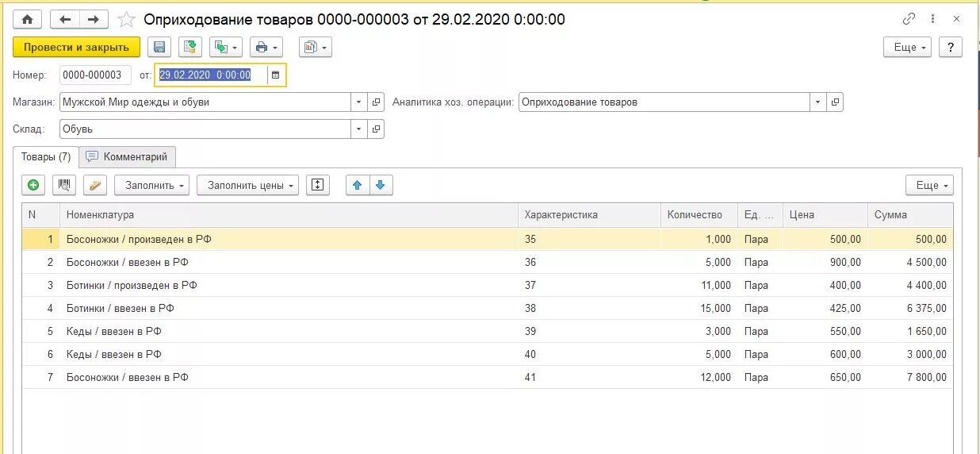The width and height of the screenshot is (980, 454).
Task: Select row Ботинки / ввезен в РФ
Action: 488,308
